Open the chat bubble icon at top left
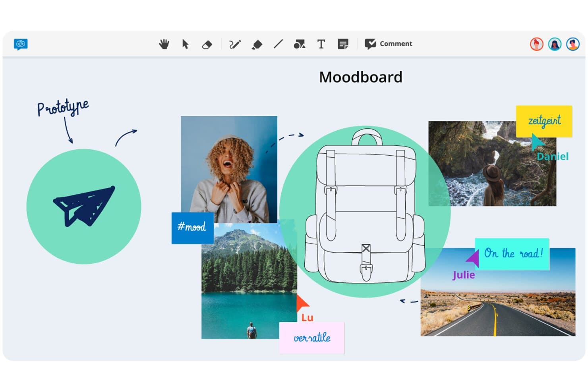The image size is (588, 392). [x=21, y=44]
